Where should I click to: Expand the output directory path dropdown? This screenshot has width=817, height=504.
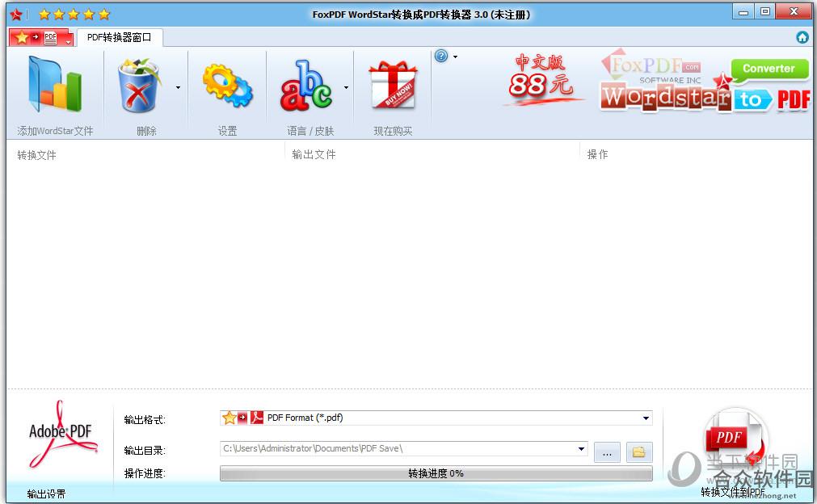[581, 449]
